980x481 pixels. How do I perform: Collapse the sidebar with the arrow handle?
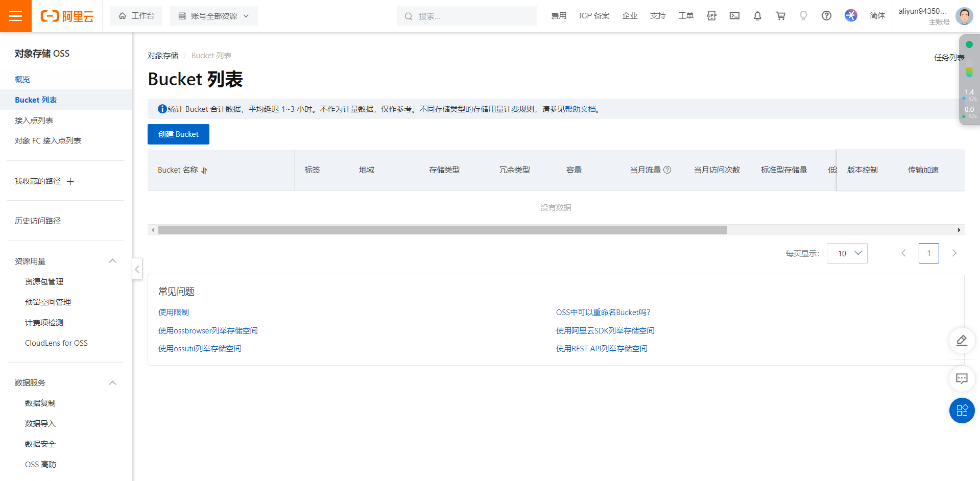coord(137,269)
